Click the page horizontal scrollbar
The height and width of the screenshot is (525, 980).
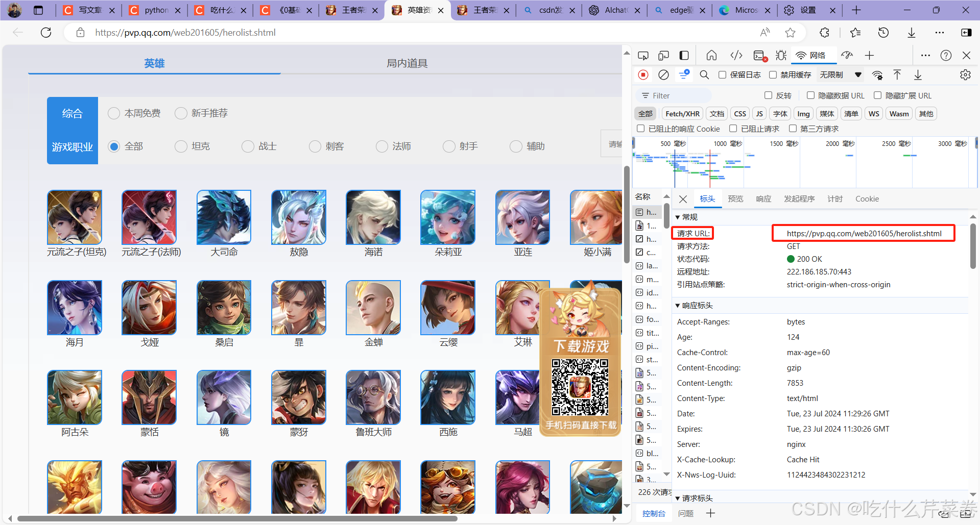[237, 519]
